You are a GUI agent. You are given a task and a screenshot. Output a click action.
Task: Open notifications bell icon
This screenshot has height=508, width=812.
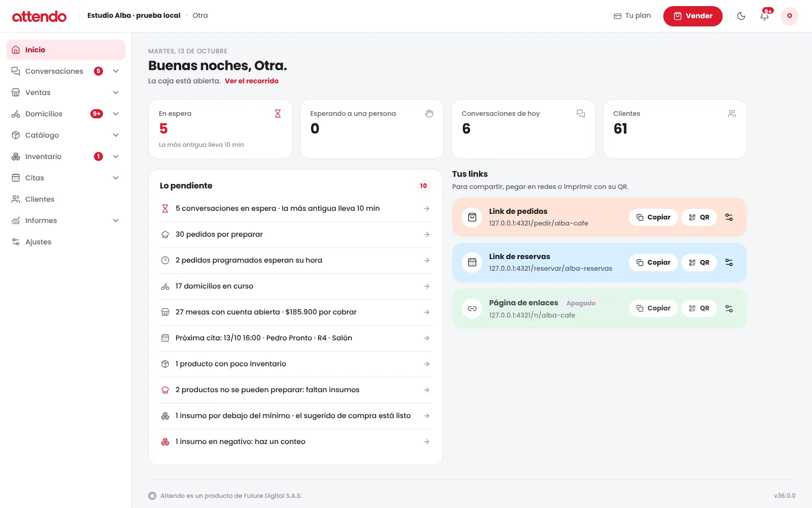click(765, 16)
